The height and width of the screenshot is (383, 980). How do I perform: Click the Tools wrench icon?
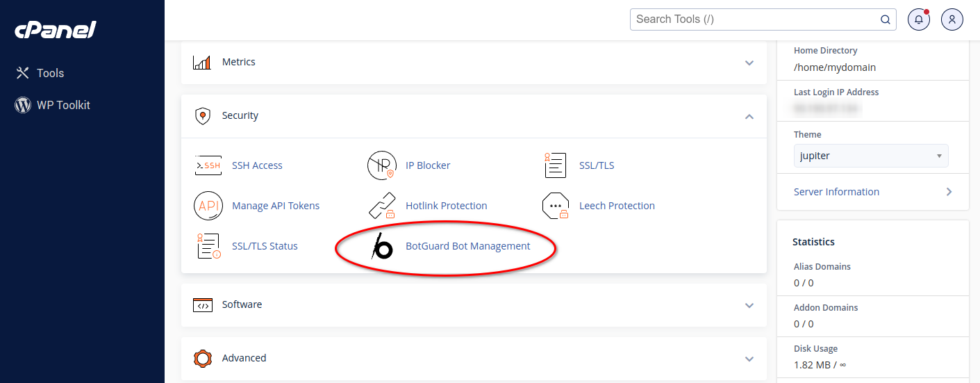[23, 73]
